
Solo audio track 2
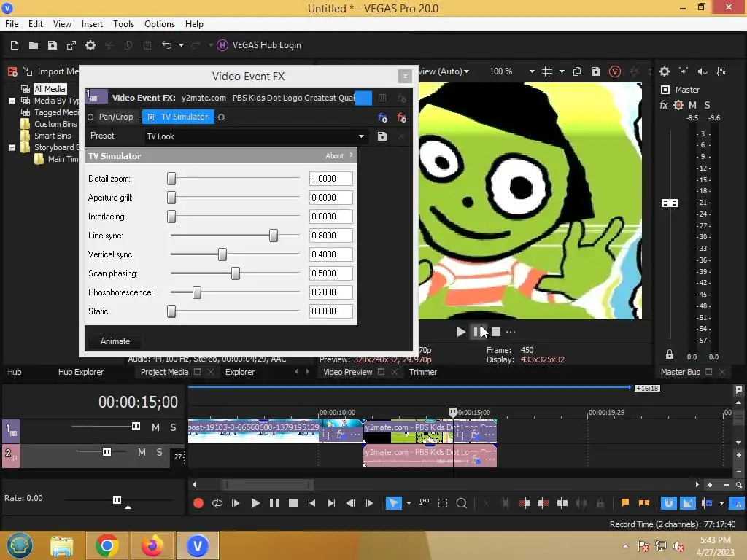coord(160,452)
